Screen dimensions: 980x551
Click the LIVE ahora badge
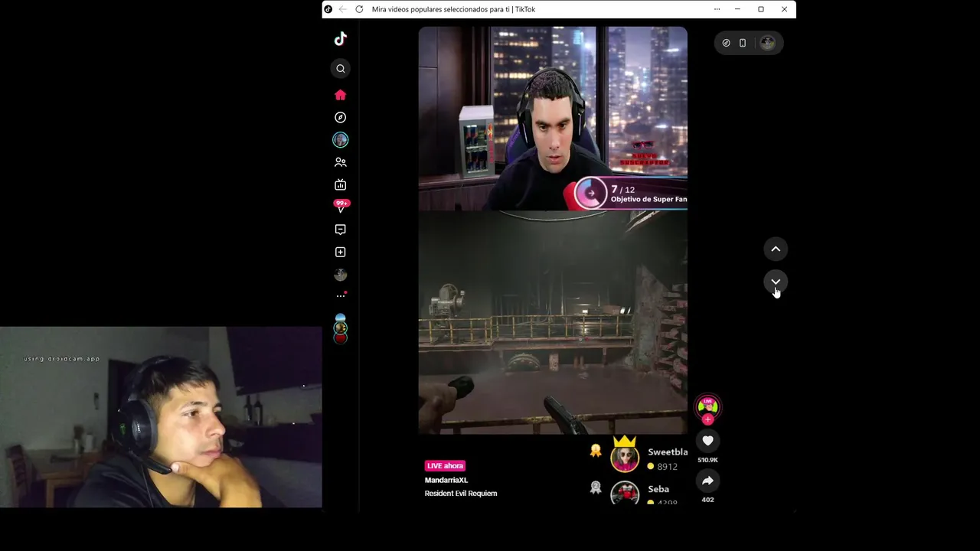point(445,465)
